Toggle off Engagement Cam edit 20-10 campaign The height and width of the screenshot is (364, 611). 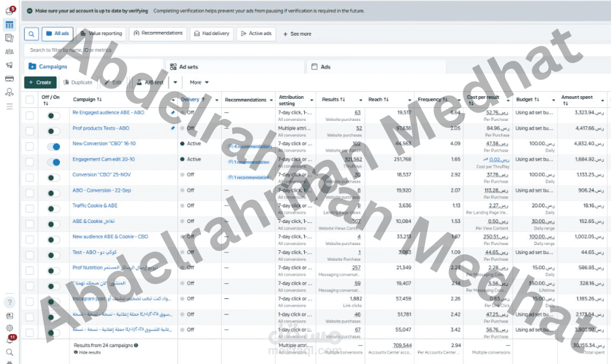point(54,162)
